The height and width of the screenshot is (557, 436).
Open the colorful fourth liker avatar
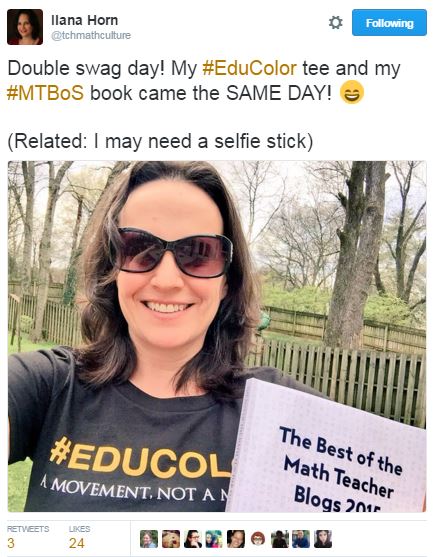point(214,539)
